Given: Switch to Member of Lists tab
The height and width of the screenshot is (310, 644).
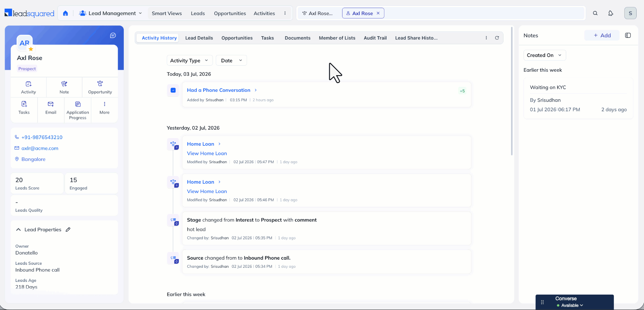Looking at the screenshot, I should (337, 38).
